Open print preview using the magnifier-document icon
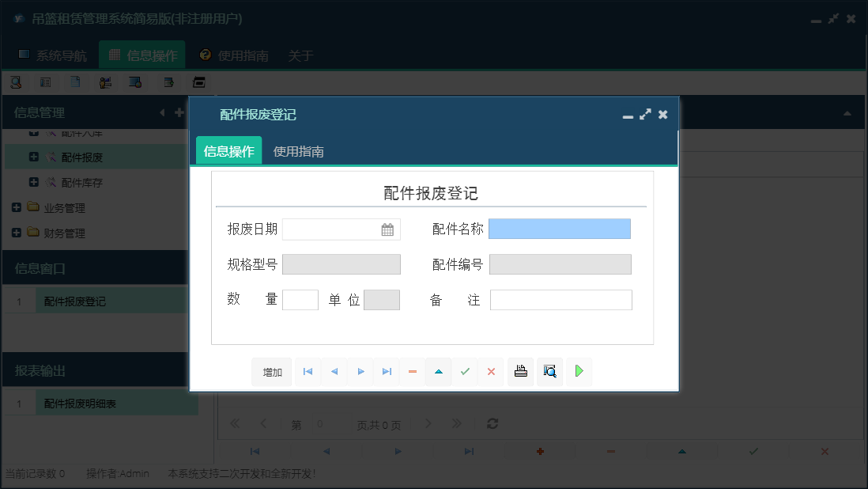868x489 pixels. (549, 371)
